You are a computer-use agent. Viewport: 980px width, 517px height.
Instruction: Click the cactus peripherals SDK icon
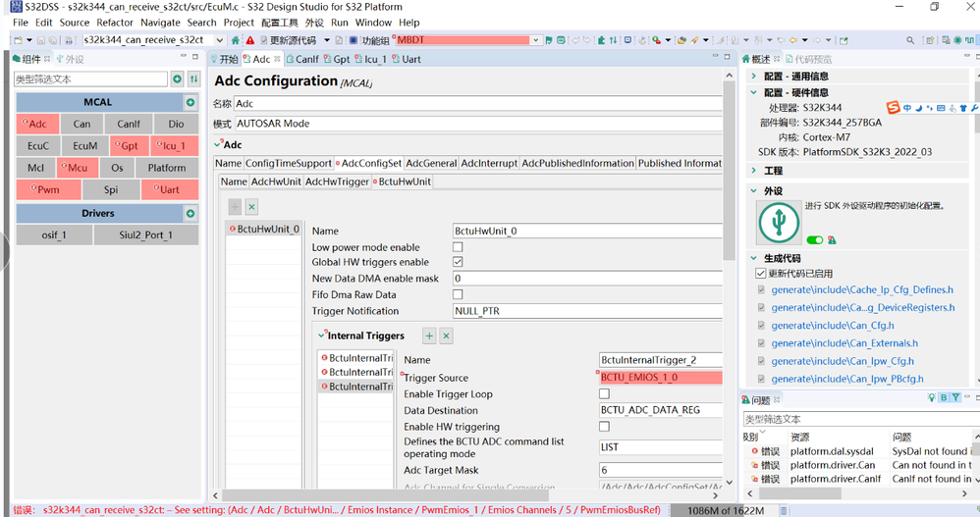pos(779,223)
